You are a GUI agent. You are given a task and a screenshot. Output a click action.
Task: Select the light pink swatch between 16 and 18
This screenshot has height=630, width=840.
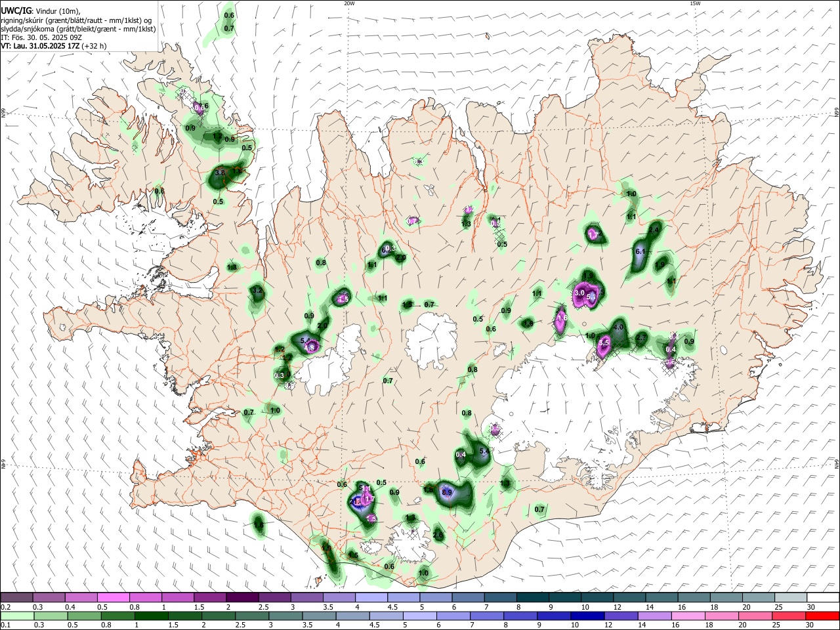(x=688, y=616)
